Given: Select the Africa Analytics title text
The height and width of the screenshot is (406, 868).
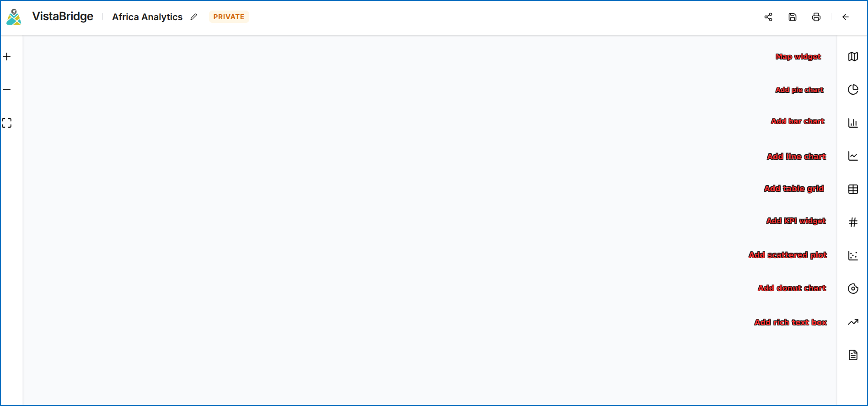Looking at the screenshot, I should 147,17.
